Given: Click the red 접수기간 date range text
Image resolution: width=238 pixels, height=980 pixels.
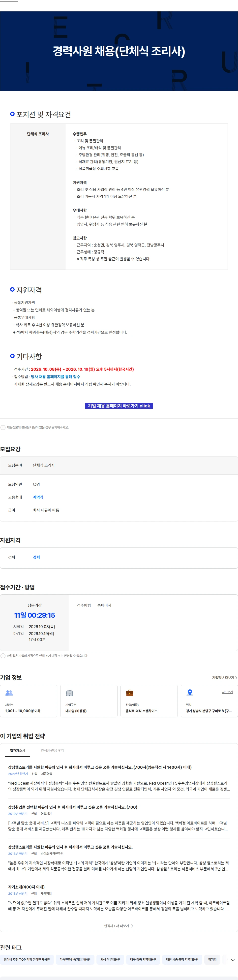Looking at the screenshot, I should 82,369.
